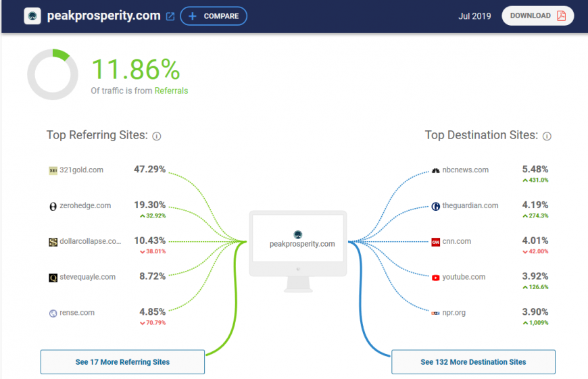Click the DOWNLOAD button
Viewport: 588px width, 379px height.
tap(538, 16)
